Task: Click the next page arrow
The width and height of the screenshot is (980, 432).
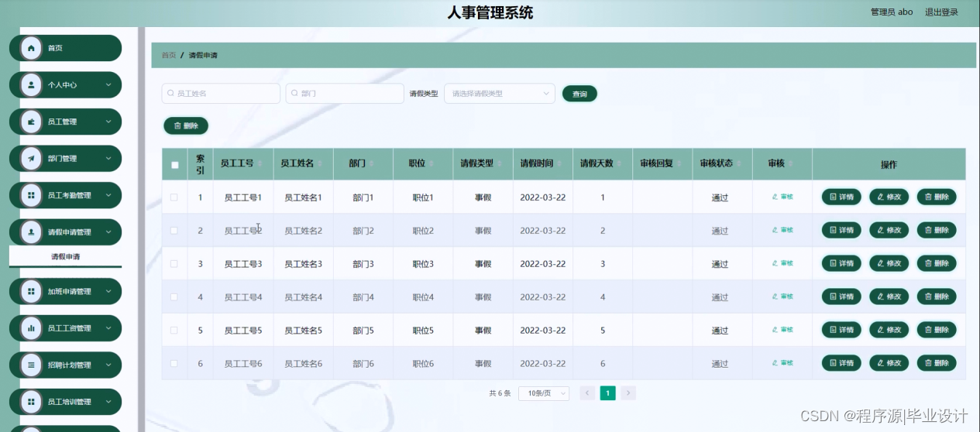Action: [628, 393]
